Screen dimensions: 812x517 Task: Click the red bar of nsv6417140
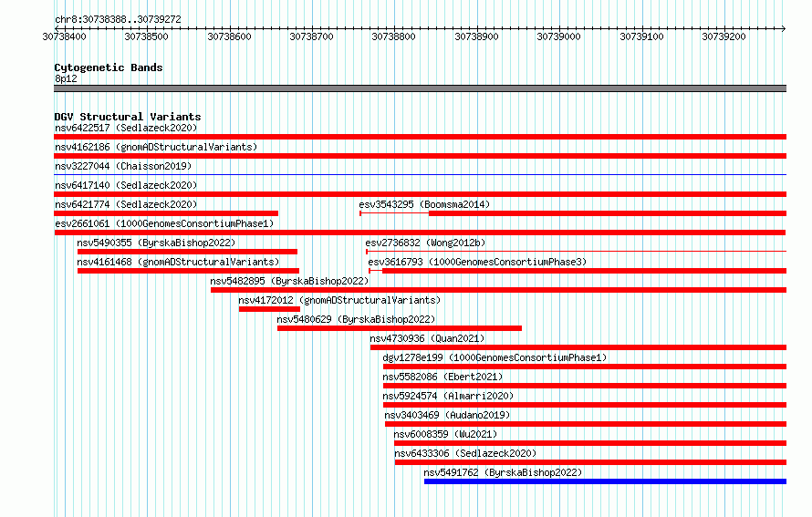click(x=420, y=194)
